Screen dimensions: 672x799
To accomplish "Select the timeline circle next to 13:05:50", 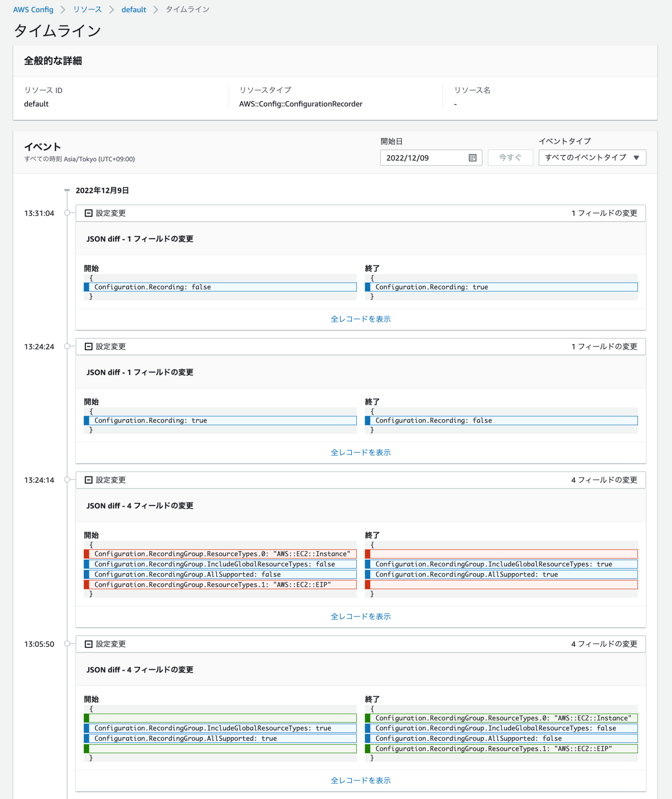I will (67, 644).
